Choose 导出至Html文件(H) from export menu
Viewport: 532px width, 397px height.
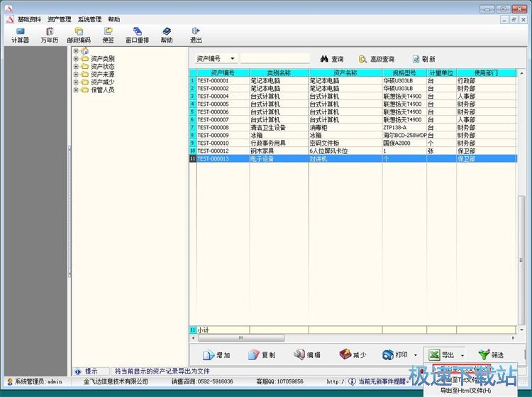tap(465, 391)
